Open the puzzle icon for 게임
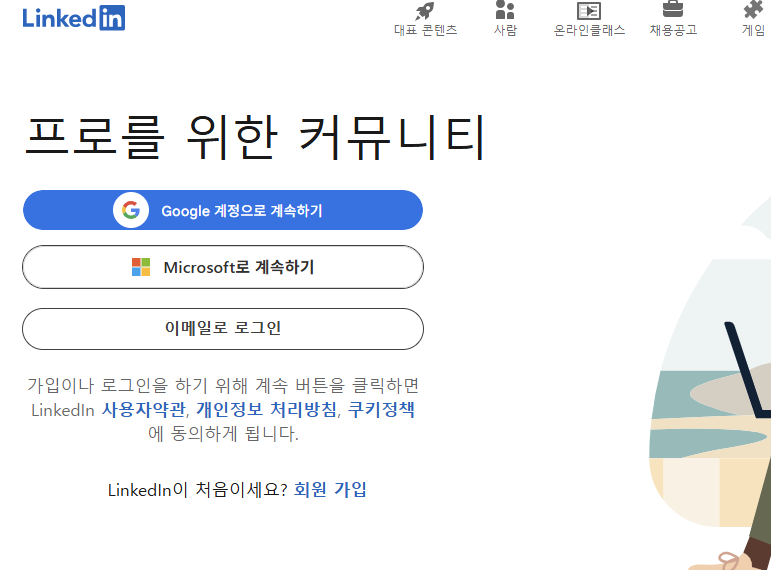This screenshot has width=771, height=570. [753, 10]
